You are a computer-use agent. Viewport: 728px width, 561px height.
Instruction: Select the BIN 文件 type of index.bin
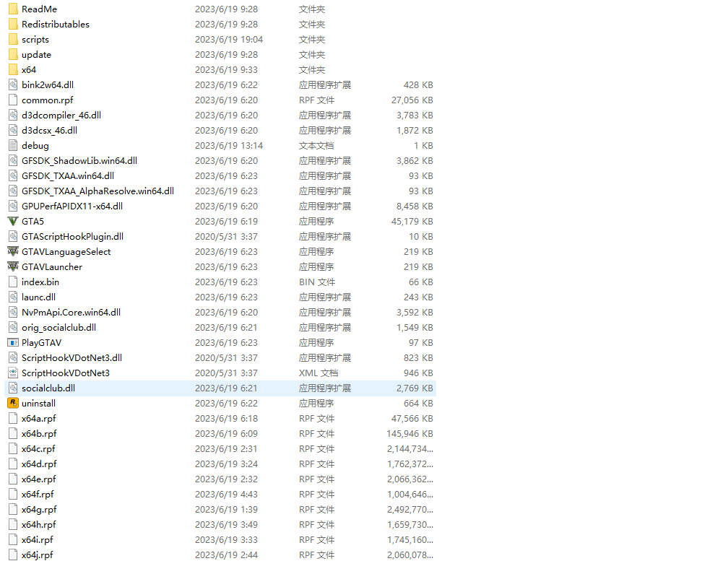(317, 282)
